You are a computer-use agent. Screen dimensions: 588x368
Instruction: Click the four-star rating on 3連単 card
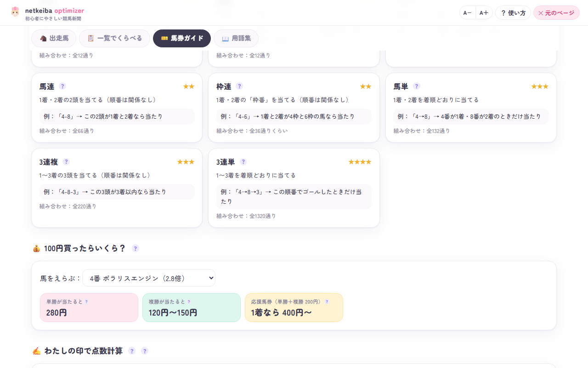coord(360,162)
